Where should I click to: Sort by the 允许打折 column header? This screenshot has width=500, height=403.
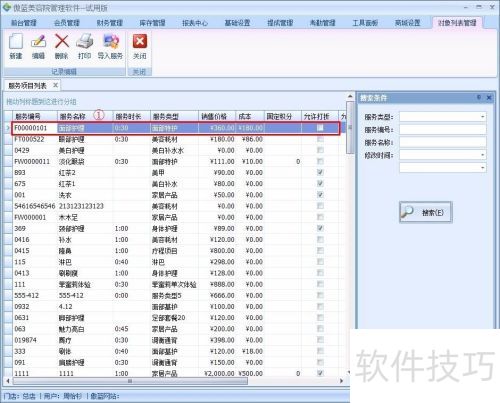pos(320,116)
